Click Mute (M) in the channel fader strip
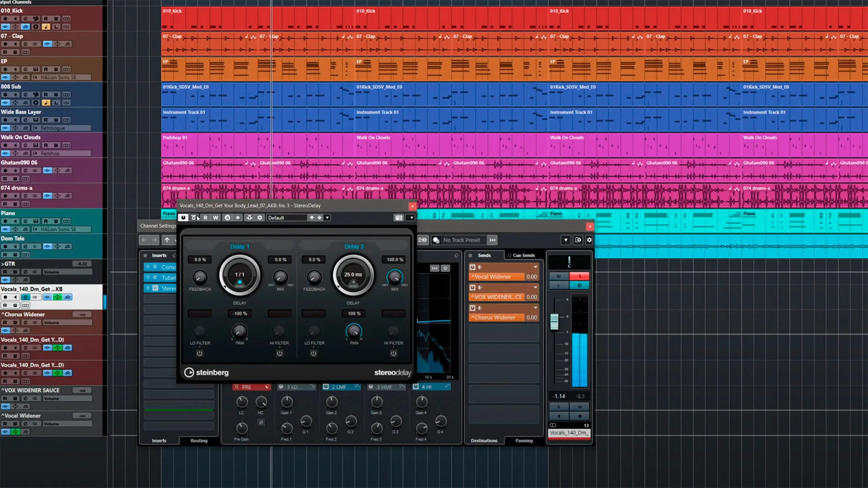868x488 pixels. pyautogui.click(x=559, y=276)
